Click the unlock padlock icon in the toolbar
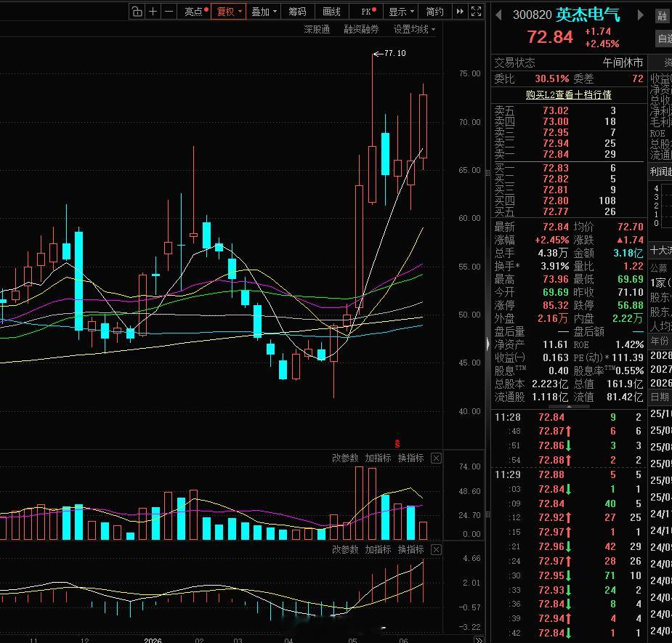This screenshot has width=672, height=643. [137, 12]
